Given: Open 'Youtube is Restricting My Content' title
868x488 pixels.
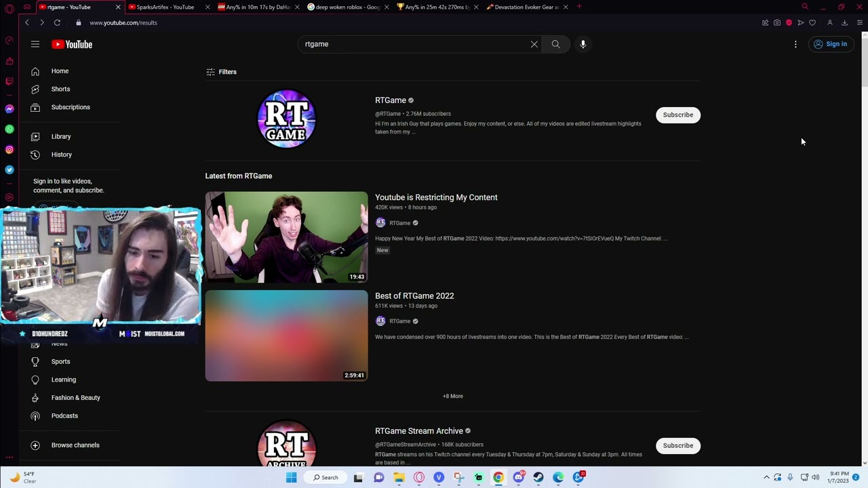Looking at the screenshot, I should 436,197.
